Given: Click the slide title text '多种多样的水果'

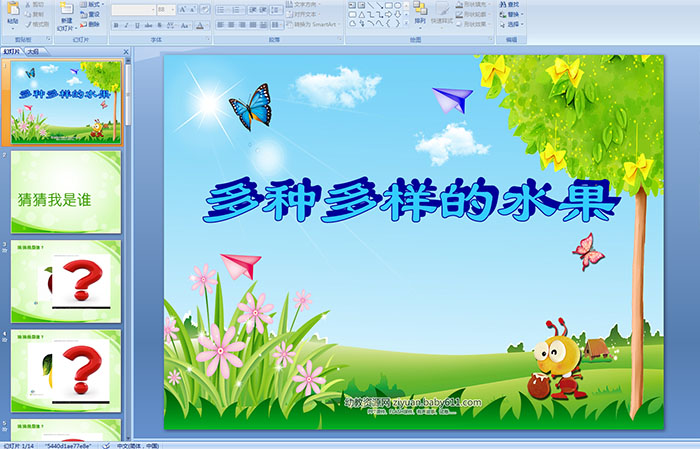Looking at the screenshot, I should (412, 200).
